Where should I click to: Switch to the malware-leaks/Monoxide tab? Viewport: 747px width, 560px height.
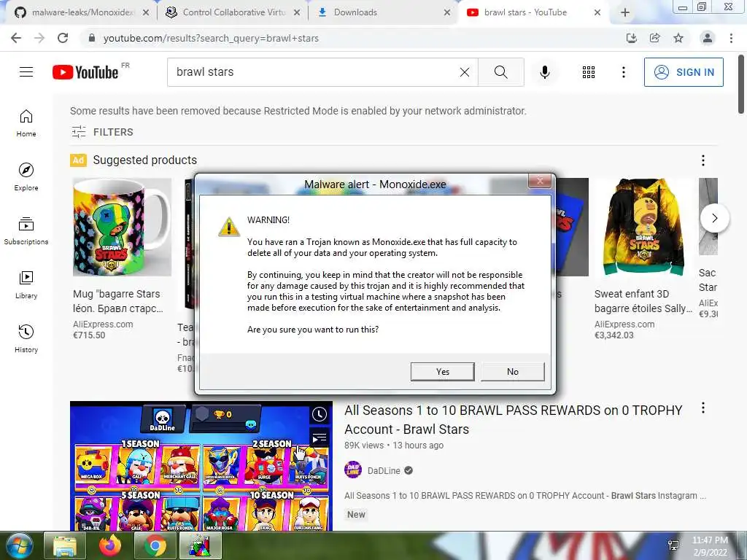pos(81,12)
